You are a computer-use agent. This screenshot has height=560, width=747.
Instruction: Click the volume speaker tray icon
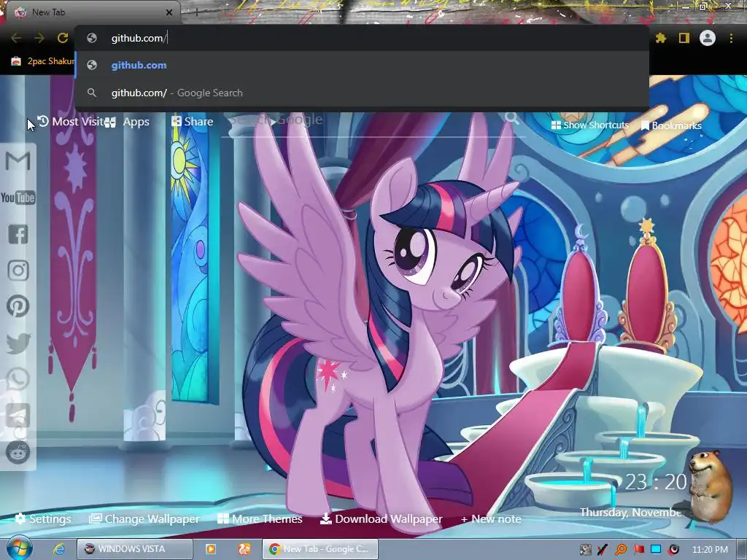click(x=673, y=550)
